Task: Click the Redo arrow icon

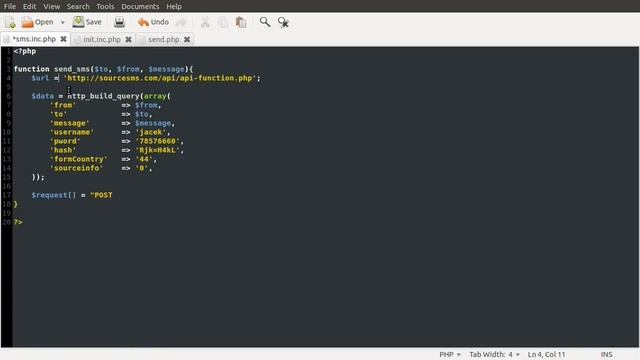Action: (x=181, y=22)
